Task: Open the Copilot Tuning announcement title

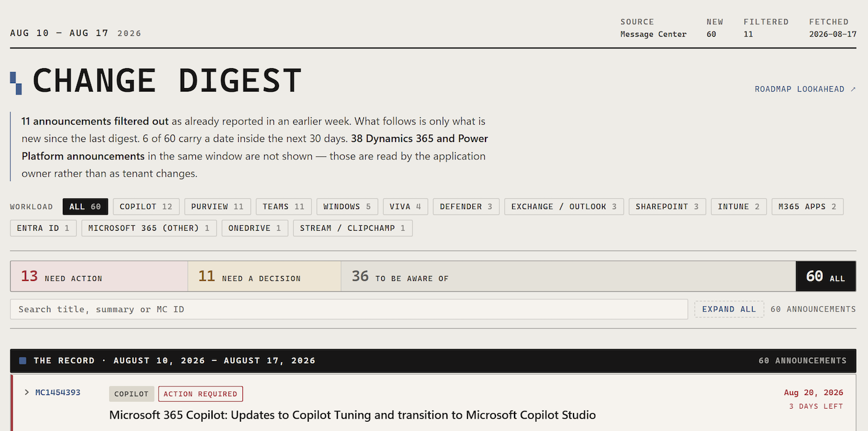Action: (352, 415)
